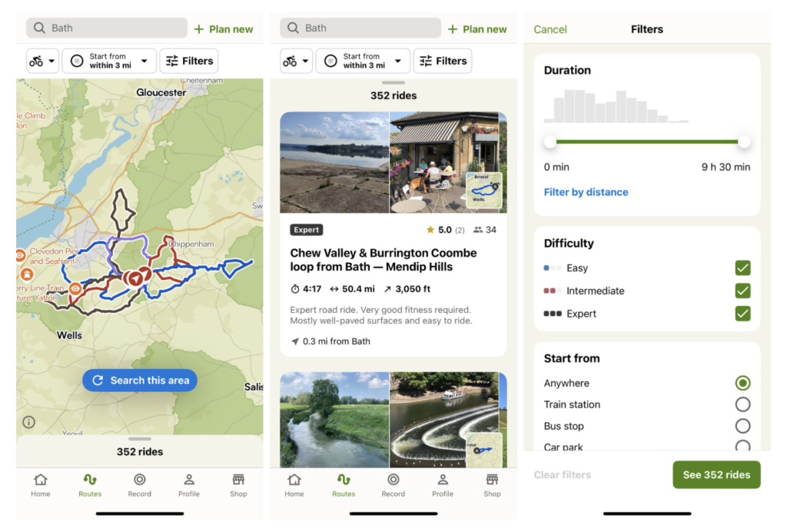Screen dimensions: 787x532
Task: Tap the orange train highlight marker on map
Action: click(27, 274)
